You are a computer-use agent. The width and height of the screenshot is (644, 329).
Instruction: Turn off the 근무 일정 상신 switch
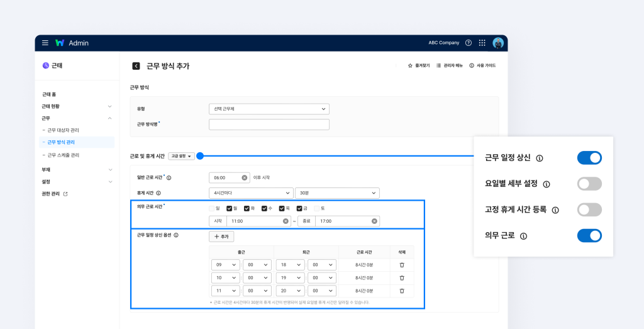pos(589,158)
